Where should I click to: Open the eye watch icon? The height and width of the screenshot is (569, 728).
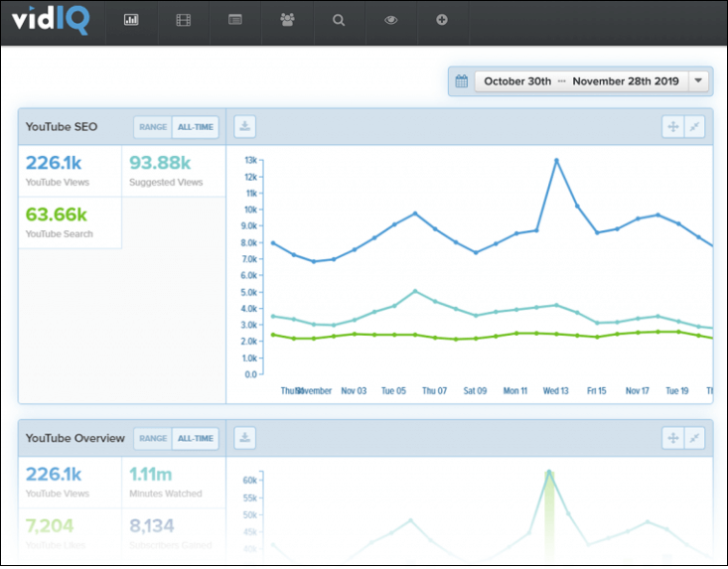pyautogui.click(x=391, y=20)
